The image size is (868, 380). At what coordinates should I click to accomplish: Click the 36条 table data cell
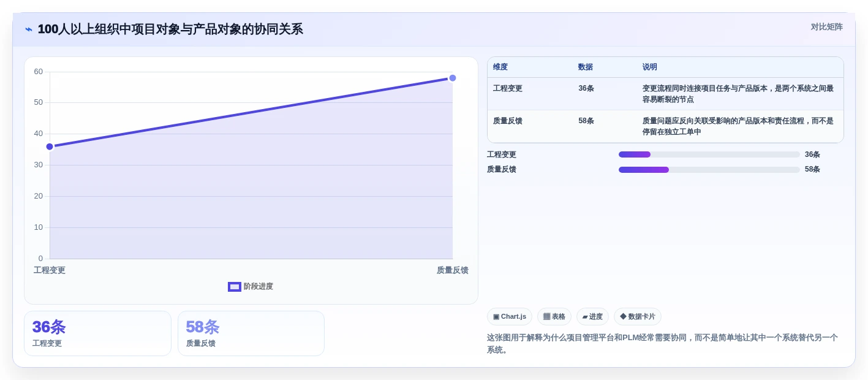tap(586, 88)
